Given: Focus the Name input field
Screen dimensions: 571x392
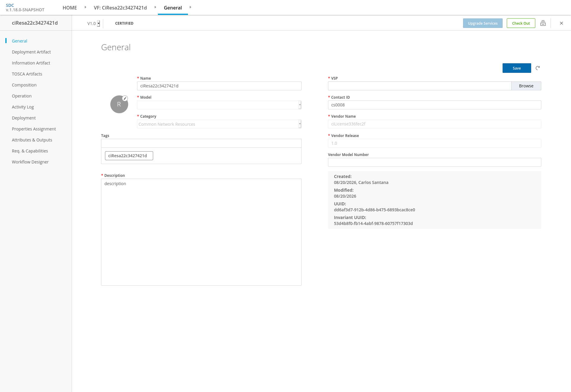Looking at the screenshot, I should pos(219,86).
